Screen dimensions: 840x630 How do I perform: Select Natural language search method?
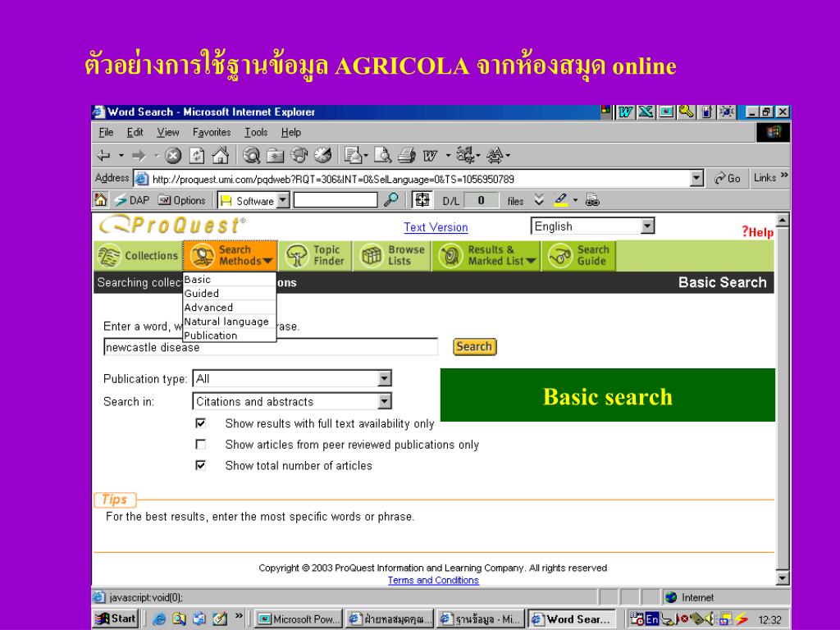coord(230,322)
